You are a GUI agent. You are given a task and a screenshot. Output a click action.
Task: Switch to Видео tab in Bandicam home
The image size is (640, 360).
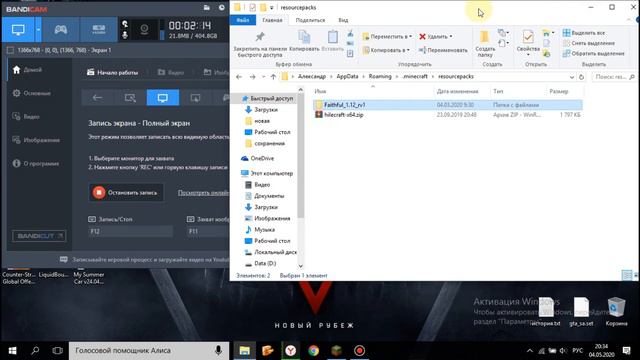click(x=171, y=72)
